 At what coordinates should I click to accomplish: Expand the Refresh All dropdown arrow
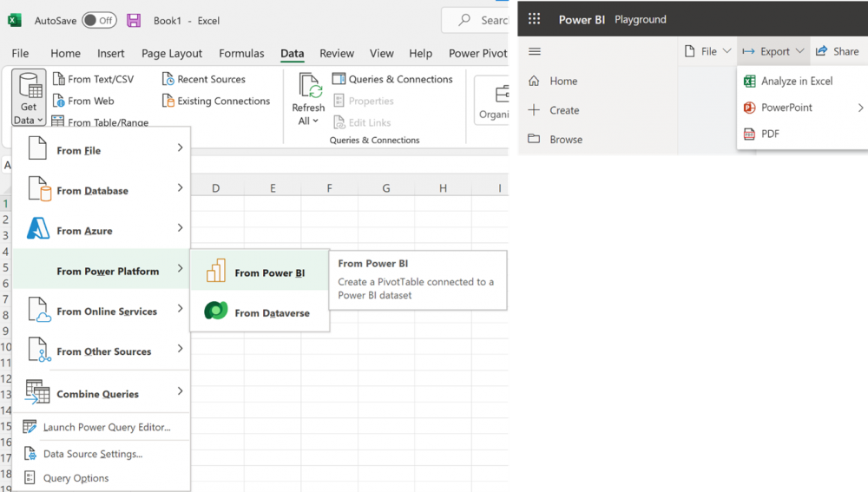(x=316, y=121)
